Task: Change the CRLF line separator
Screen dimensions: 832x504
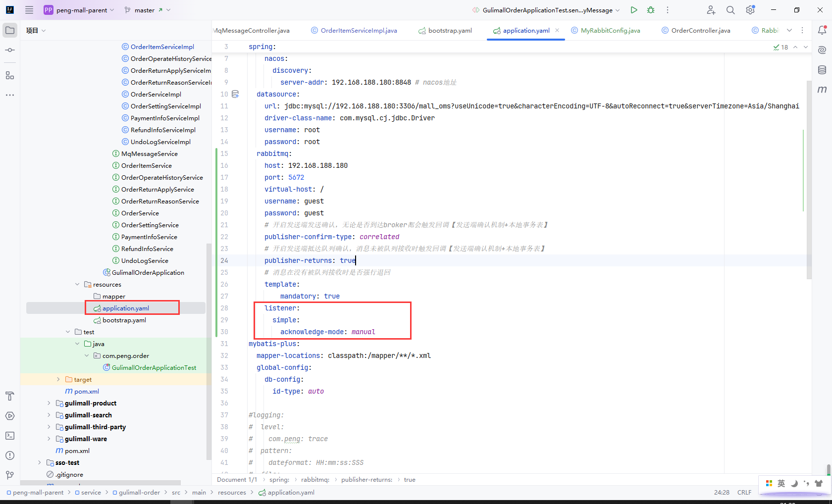Action: coord(744,492)
